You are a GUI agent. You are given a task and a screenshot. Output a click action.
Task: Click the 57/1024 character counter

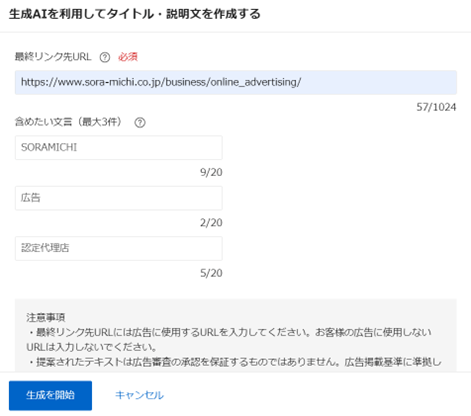click(436, 107)
